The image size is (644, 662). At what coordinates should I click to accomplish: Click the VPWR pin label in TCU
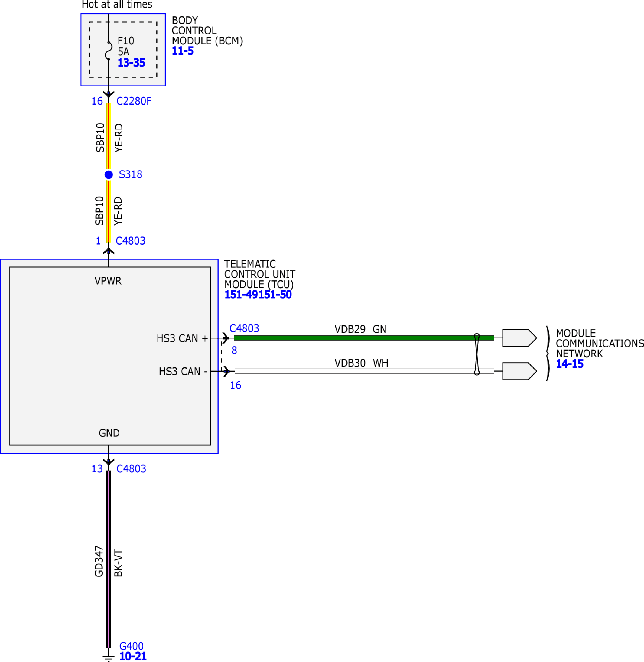108,281
